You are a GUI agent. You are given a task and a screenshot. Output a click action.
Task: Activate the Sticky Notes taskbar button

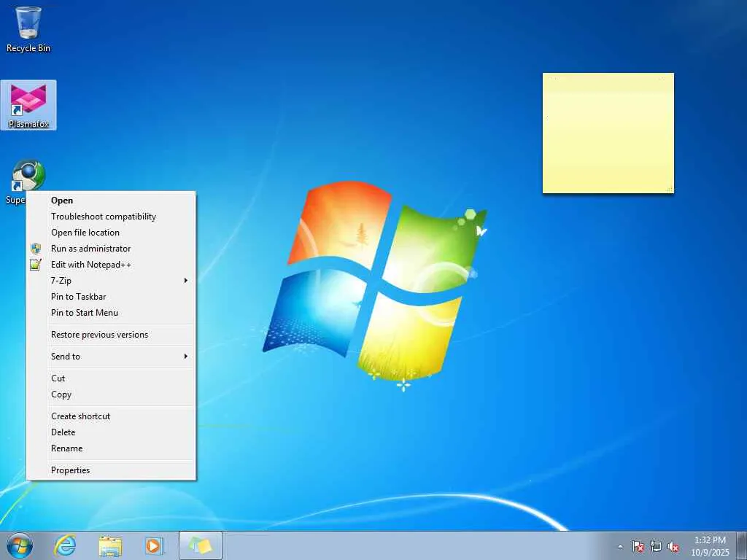(201, 545)
